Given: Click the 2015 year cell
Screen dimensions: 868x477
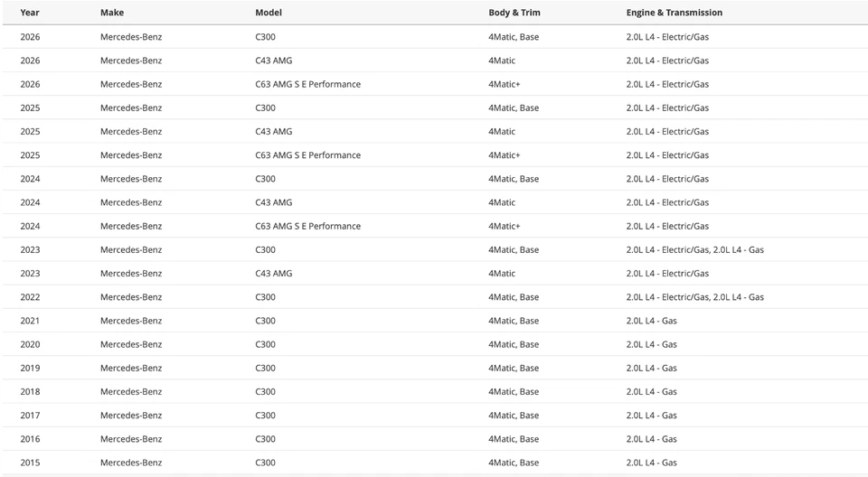Looking at the screenshot, I should pos(30,463).
